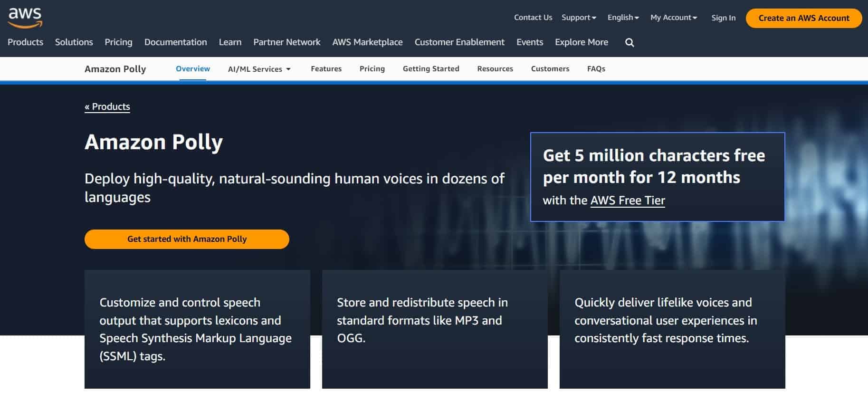Screen dimensions: 868x402
Task: Click the Store and redistribute speech card
Action: coord(435,329)
